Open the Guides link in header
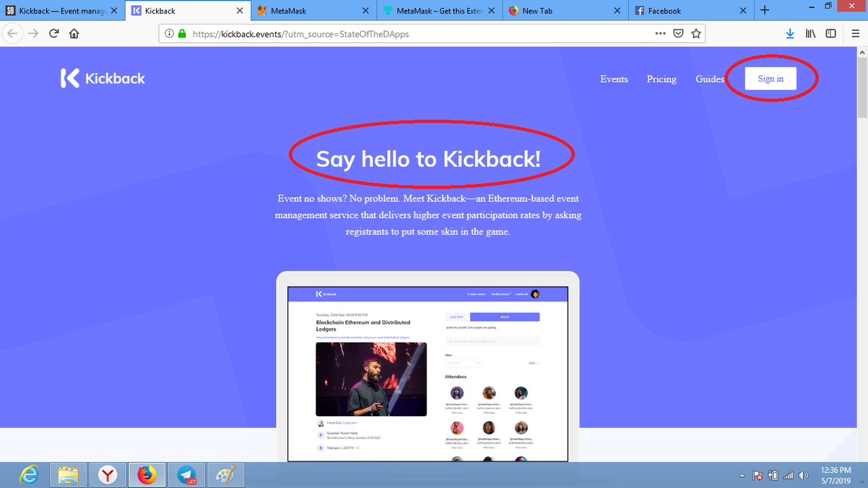 [709, 79]
